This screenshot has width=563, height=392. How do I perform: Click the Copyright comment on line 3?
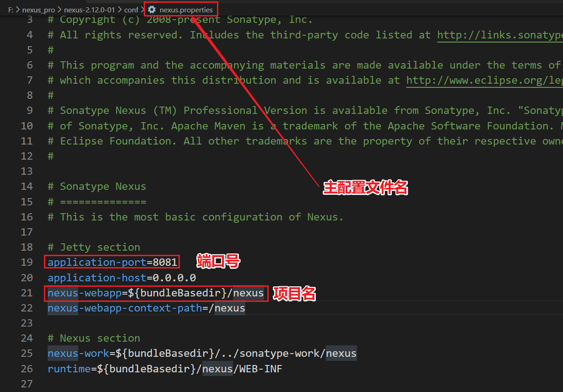point(180,20)
